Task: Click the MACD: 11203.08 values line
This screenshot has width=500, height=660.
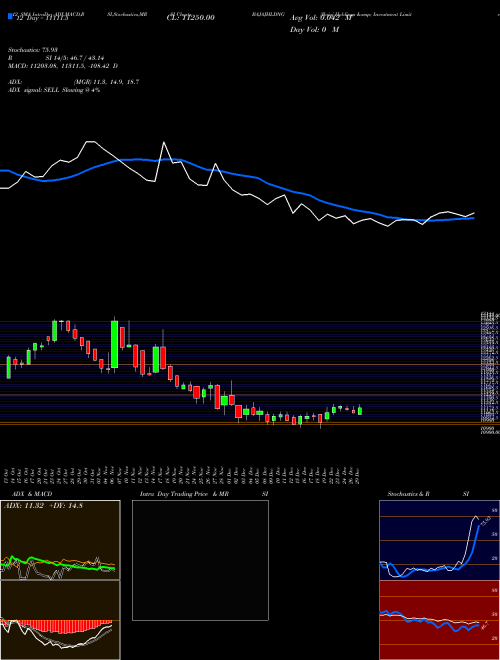Action: [x=63, y=66]
